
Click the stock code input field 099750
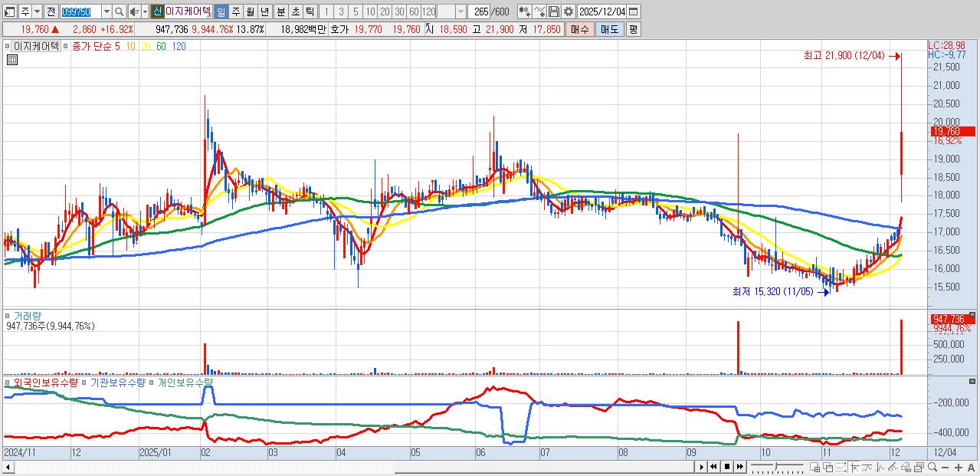click(x=80, y=11)
